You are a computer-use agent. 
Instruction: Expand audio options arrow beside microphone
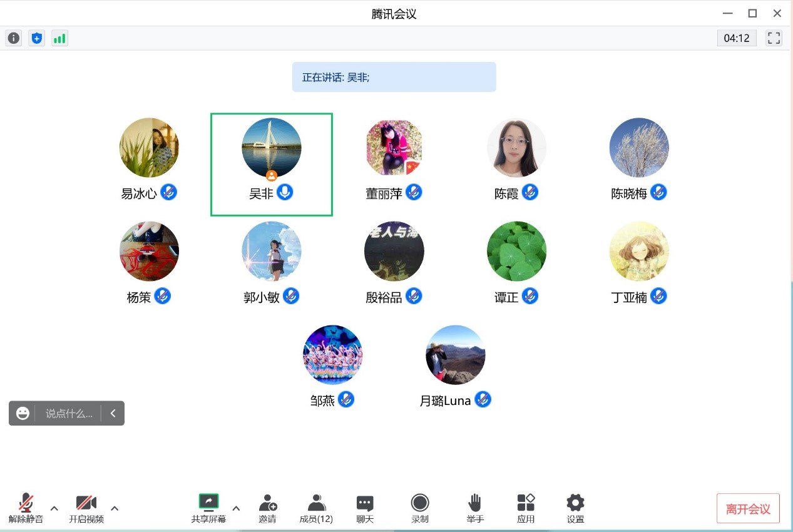[54, 508]
